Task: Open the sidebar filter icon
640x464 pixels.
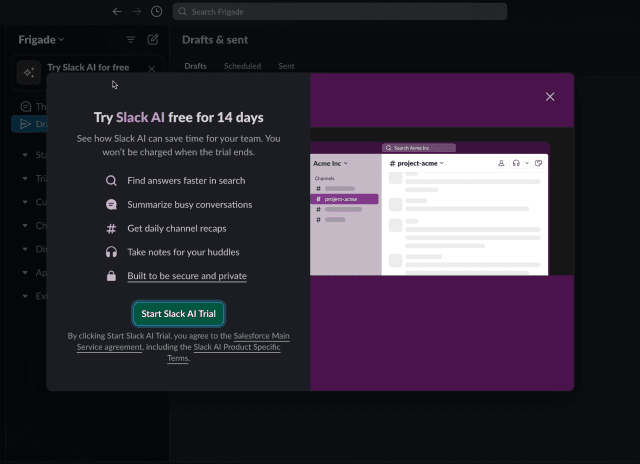Action: coord(131,40)
